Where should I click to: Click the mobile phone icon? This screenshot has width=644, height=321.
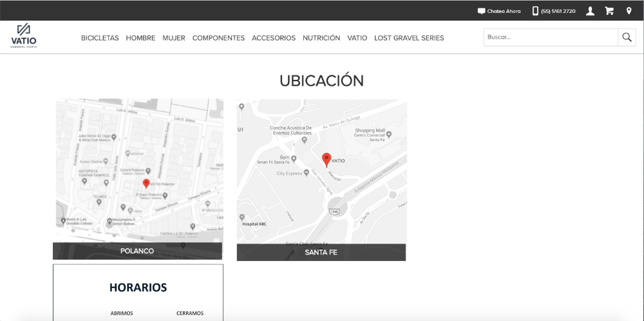(535, 11)
